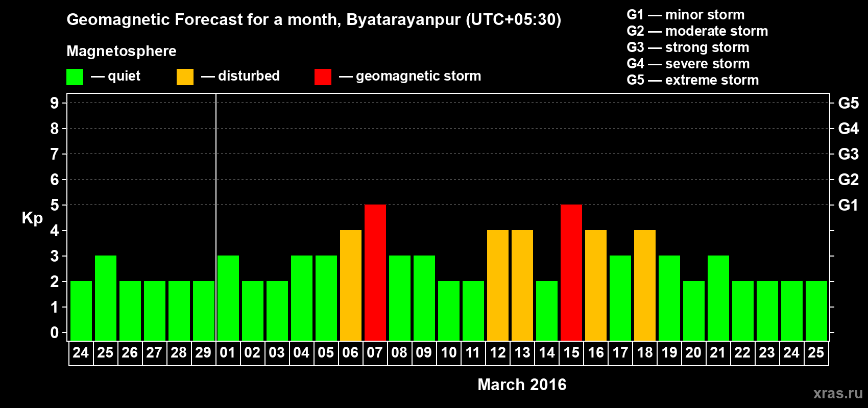
Task: Click the 'geomagnetic storm' legend label
Action: coord(418,76)
